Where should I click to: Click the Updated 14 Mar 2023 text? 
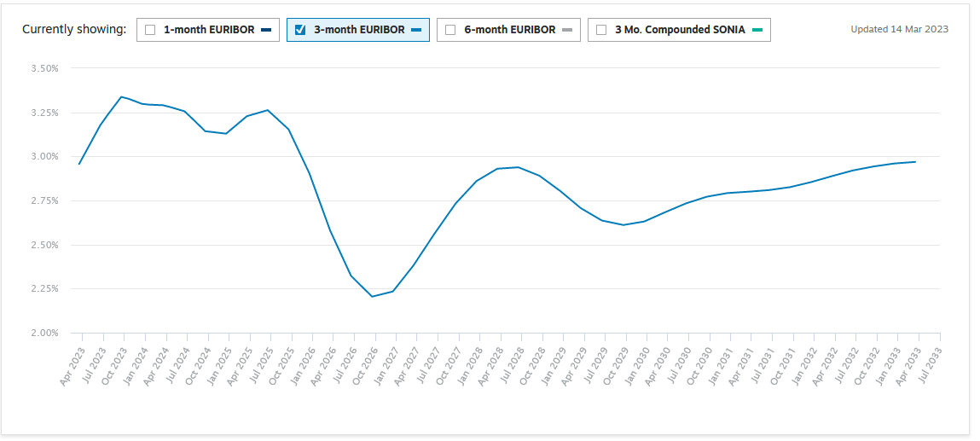click(x=899, y=29)
